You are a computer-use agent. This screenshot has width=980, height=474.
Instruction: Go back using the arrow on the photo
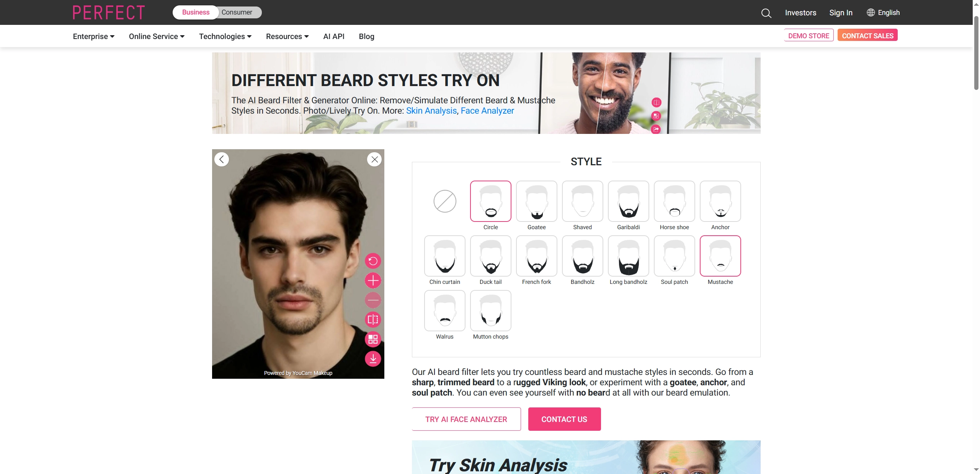click(221, 159)
